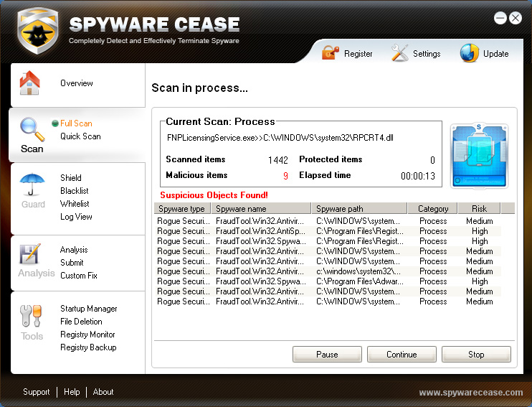Click the current scan file path text
Screen dimensions: 532x407
point(280,138)
